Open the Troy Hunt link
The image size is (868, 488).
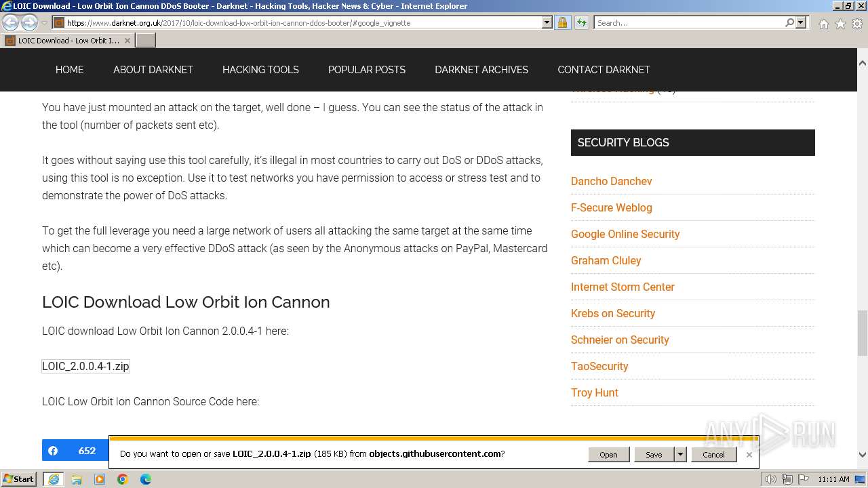[595, 392]
